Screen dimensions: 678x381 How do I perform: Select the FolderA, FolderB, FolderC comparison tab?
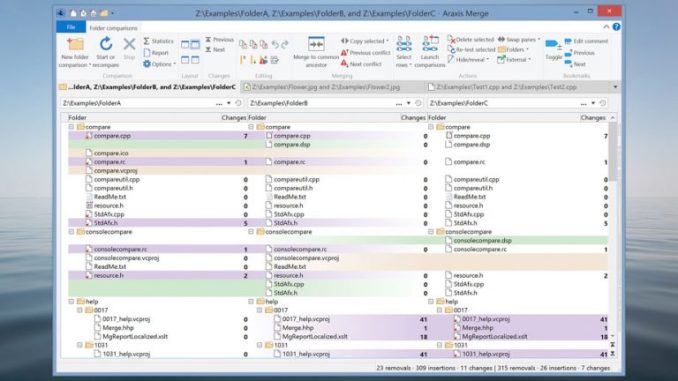coord(148,87)
